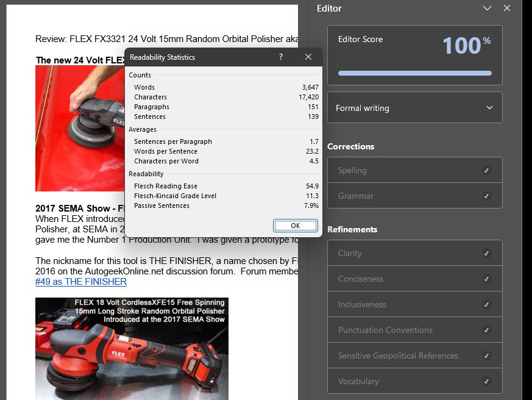Click the Corrections section heading
532x400 pixels.
point(351,146)
